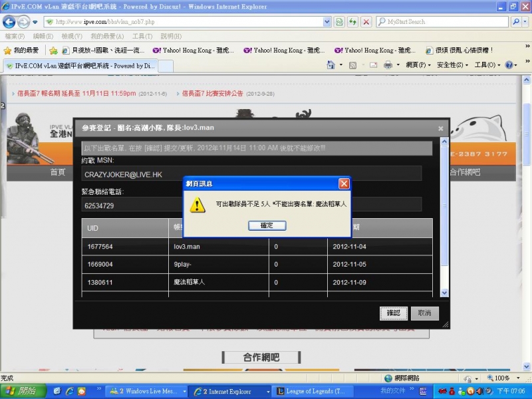Click the blank new-tab button
532x399 pixels.
pos(166,66)
